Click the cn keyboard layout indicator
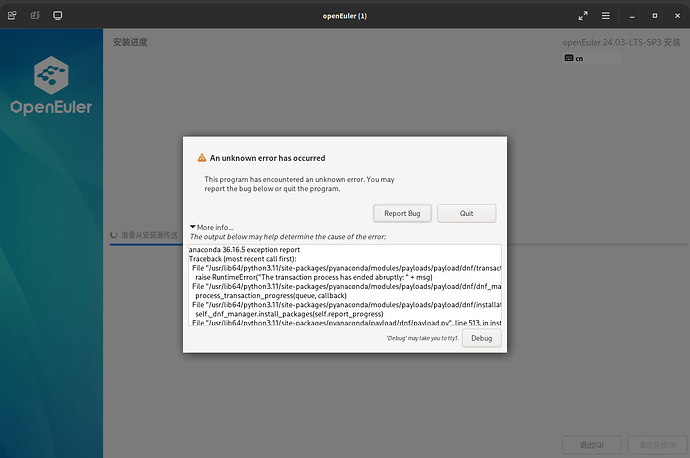Viewport: 690px width, 458px height. pyautogui.click(x=574, y=58)
